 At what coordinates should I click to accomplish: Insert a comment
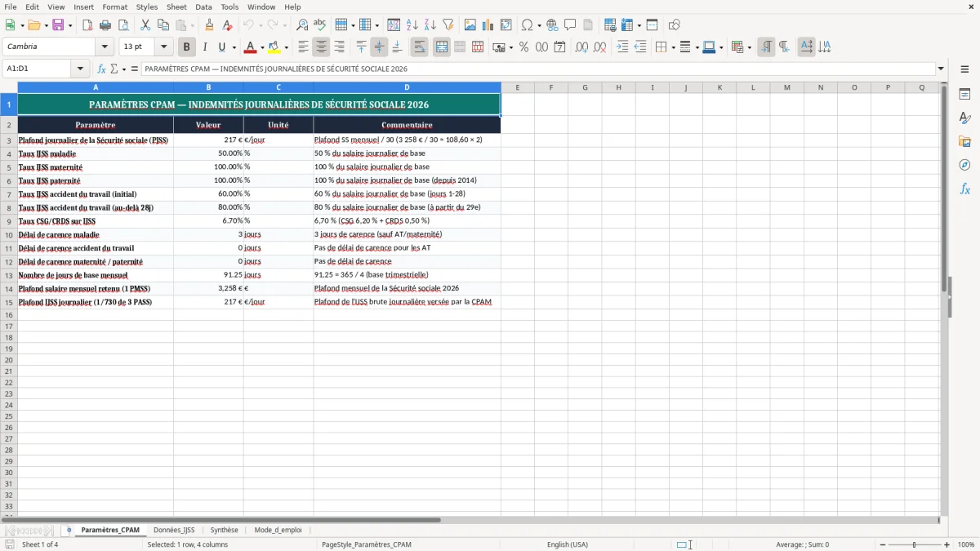570,25
